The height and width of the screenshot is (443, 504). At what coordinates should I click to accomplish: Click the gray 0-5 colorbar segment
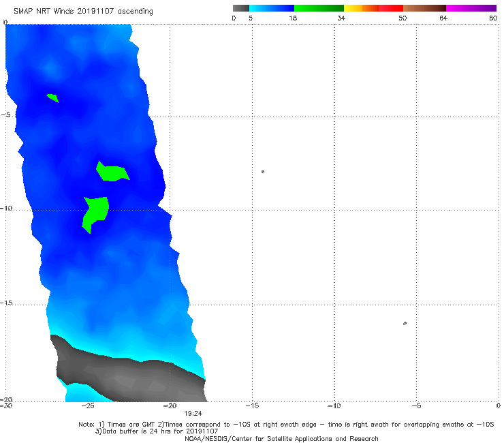pos(241,8)
